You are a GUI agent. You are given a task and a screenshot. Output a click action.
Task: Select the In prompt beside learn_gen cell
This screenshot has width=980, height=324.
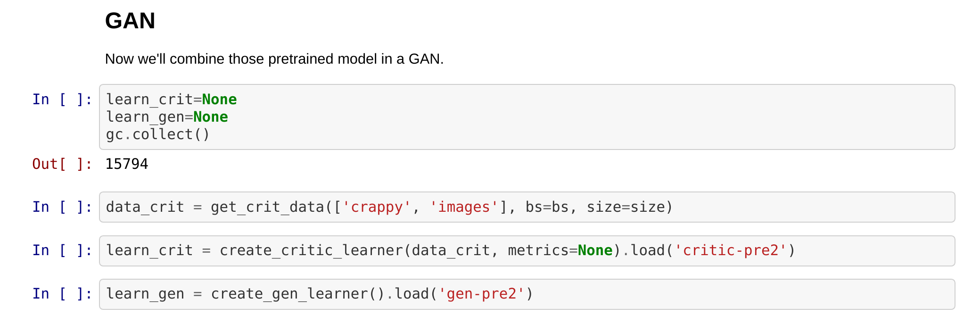pyautogui.click(x=62, y=294)
